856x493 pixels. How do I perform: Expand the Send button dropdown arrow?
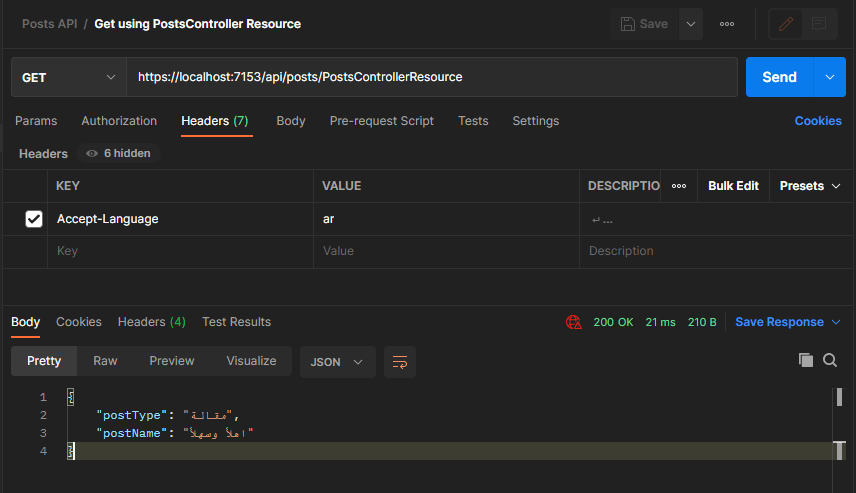click(830, 77)
